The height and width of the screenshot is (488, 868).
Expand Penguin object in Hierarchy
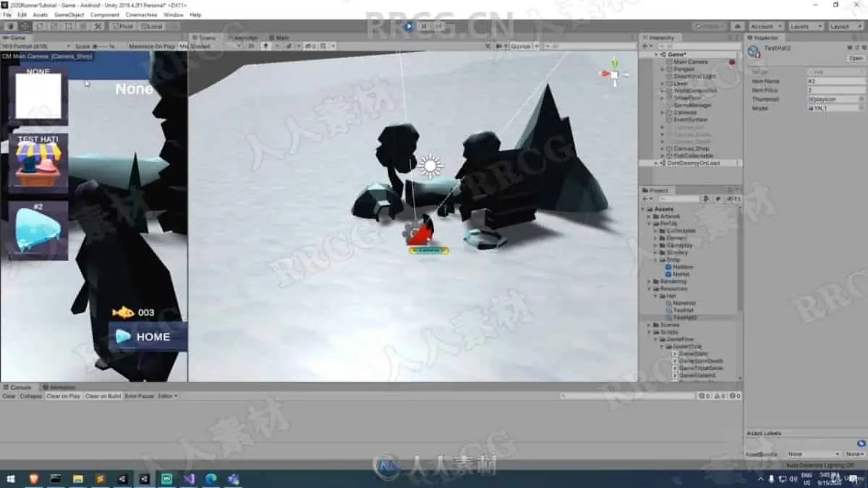663,69
